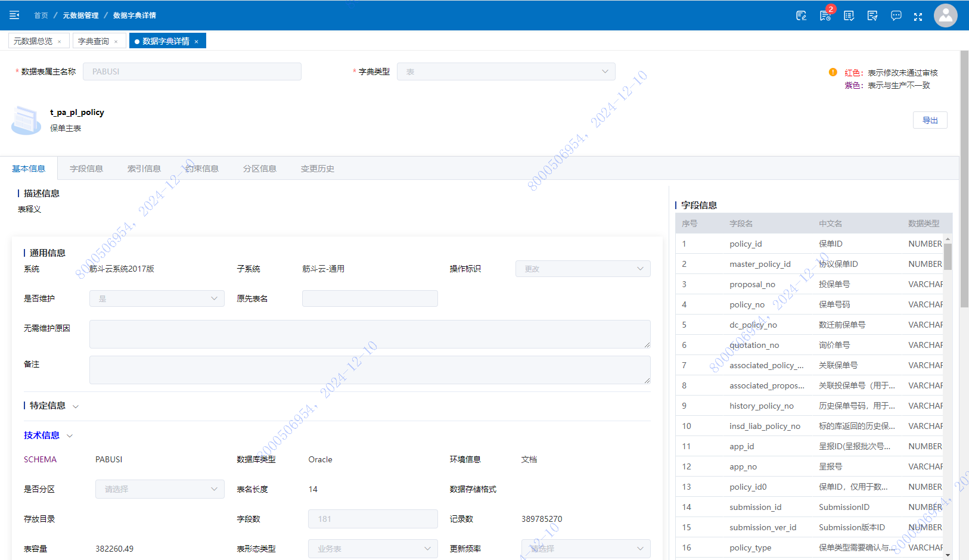Click the 无需维护原因 text area
This screenshot has height=560, width=969.
pos(370,334)
